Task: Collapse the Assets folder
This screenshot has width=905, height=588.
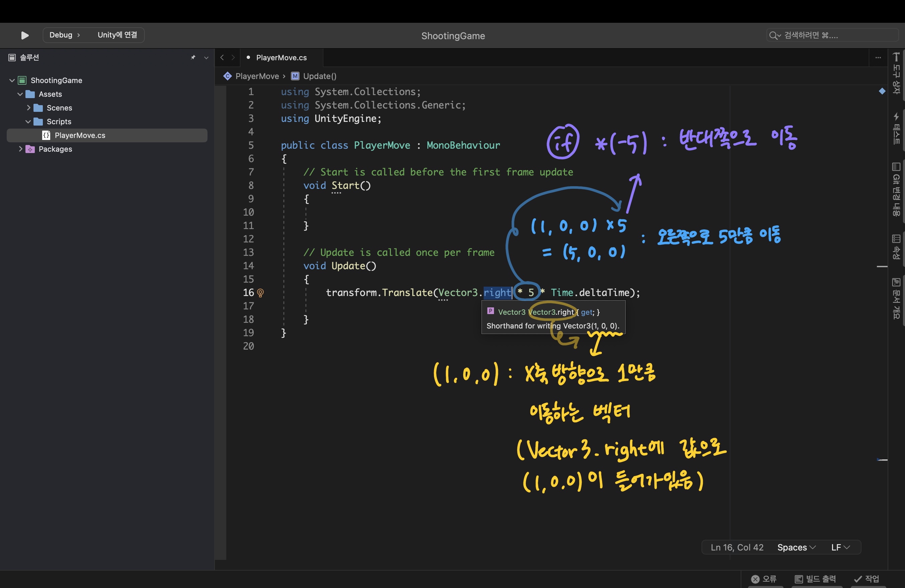Action: (x=20, y=94)
